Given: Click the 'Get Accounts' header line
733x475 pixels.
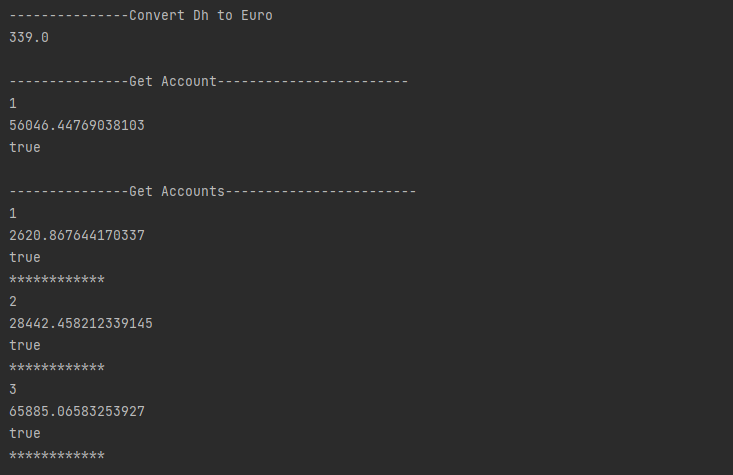Looking at the screenshot, I should point(213,191).
